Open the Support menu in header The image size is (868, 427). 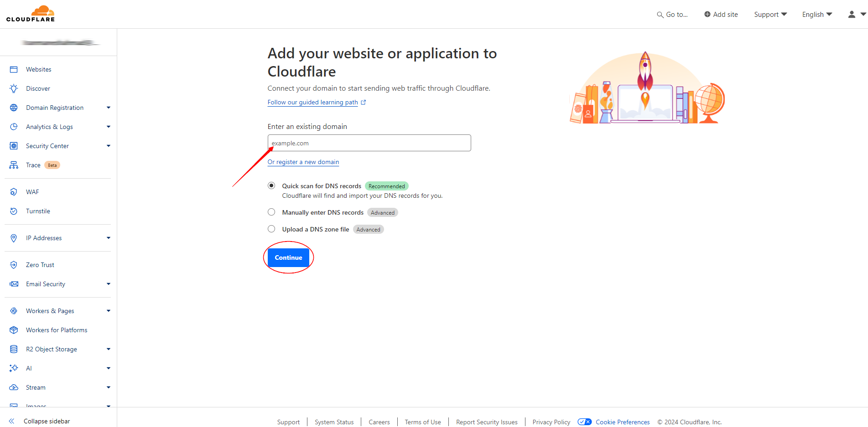pos(770,15)
